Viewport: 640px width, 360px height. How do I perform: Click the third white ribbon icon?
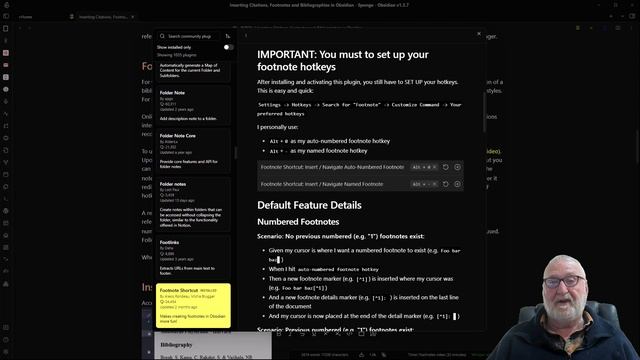click(x=6, y=77)
